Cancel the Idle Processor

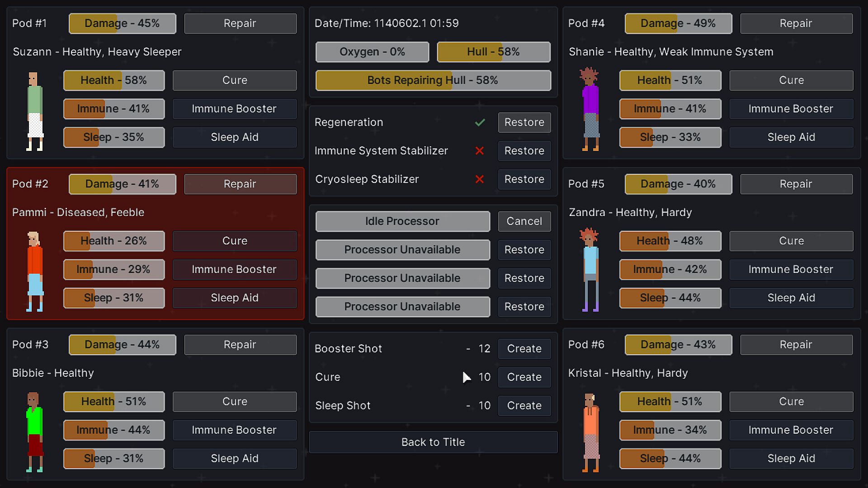524,221
